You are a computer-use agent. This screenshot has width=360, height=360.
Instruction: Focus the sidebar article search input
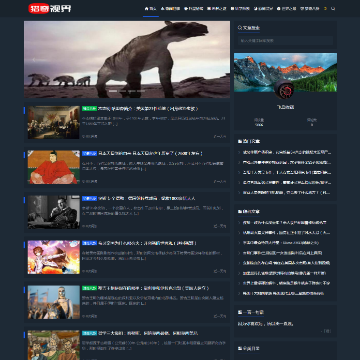(x=285, y=41)
